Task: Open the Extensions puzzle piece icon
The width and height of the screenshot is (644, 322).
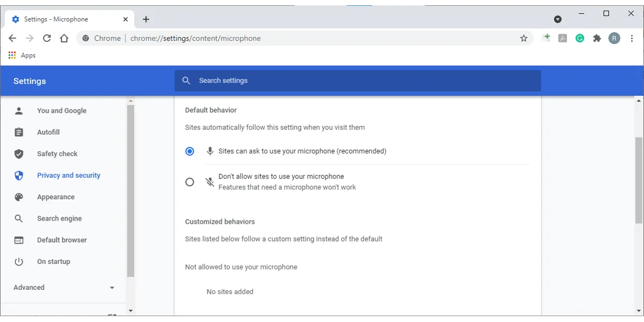Action: [597, 38]
